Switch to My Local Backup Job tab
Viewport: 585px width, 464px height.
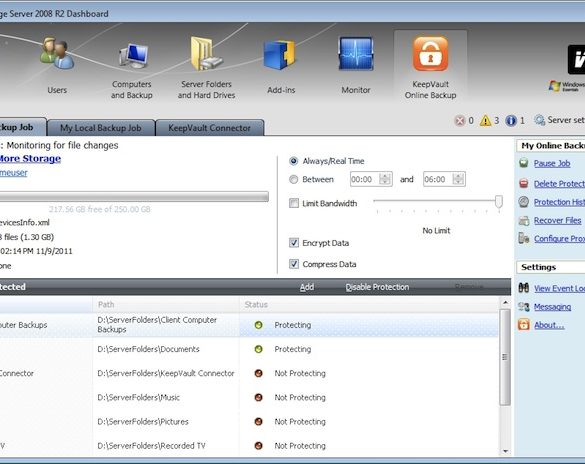101,128
